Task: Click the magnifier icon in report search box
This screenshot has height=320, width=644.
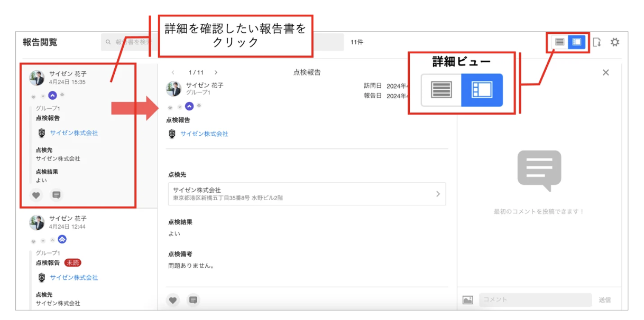Action: [108, 42]
